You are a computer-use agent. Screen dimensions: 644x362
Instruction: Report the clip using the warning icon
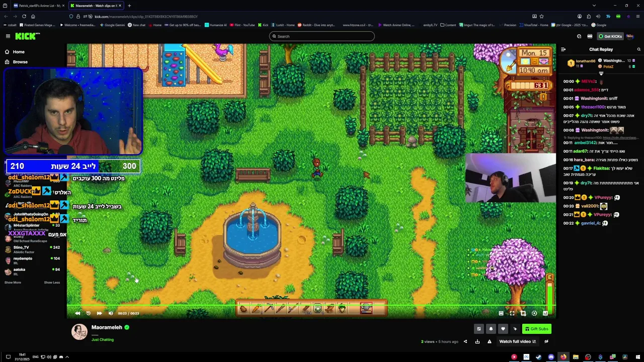click(490, 341)
